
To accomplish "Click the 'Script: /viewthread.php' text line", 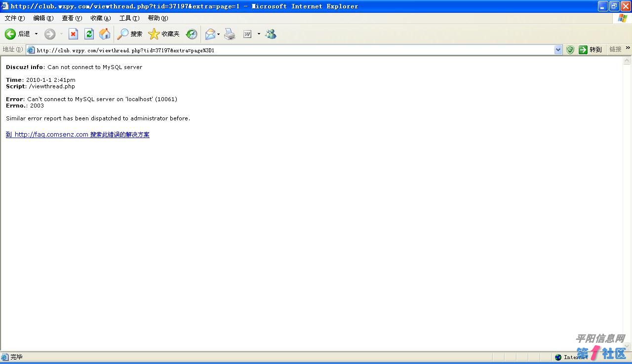I will pyautogui.click(x=40, y=86).
